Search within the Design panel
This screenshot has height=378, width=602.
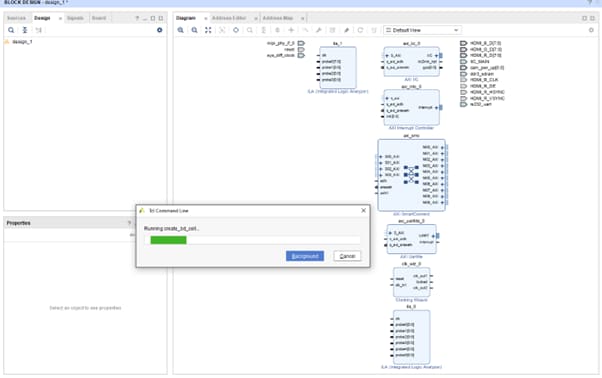pyautogui.click(x=11, y=30)
